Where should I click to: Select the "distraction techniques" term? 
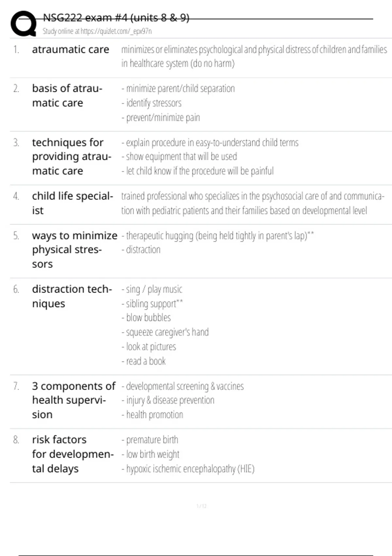click(x=72, y=296)
